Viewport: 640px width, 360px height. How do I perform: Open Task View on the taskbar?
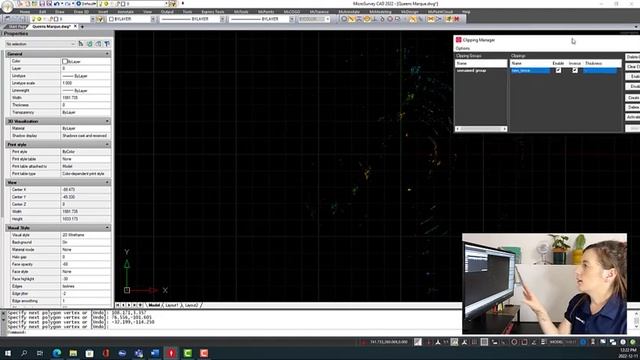tap(40, 353)
